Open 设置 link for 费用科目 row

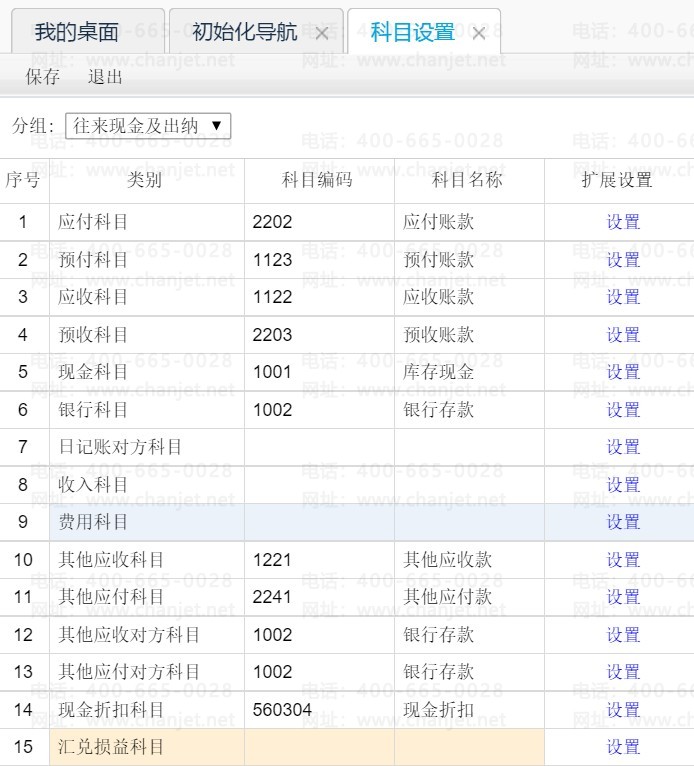[x=622, y=522]
